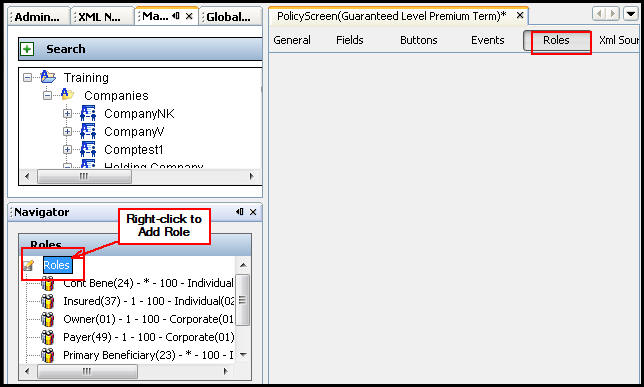Open the Fields tab
The image size is (644, 387).
click(x=350, y=40)
